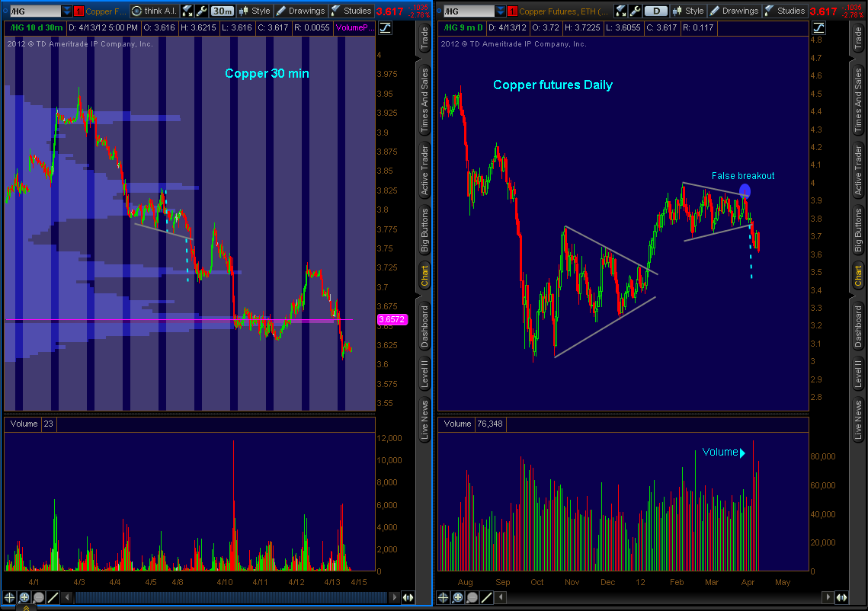
Task: Click /HG symbol input in right chart
Action: (467, 11)
